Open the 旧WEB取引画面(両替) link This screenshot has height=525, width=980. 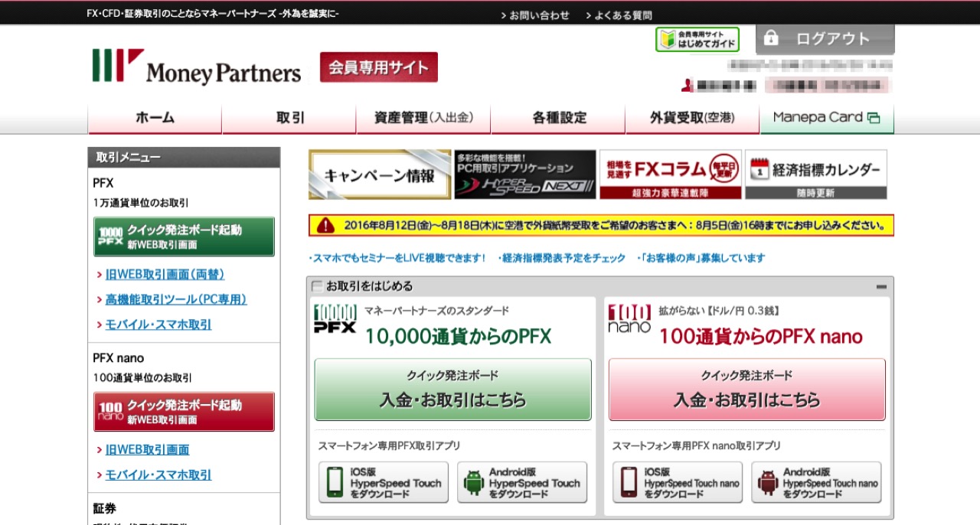point(165,274)
